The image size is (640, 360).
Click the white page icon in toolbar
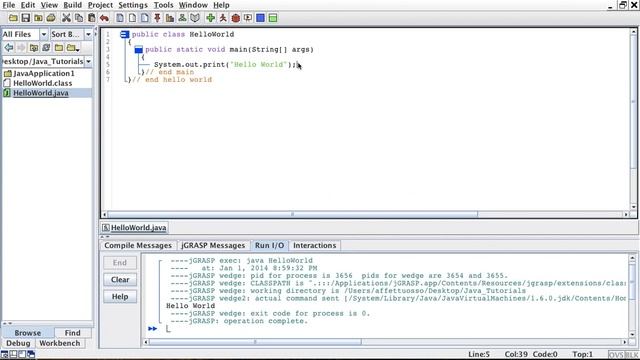click(x=132, y=18)
